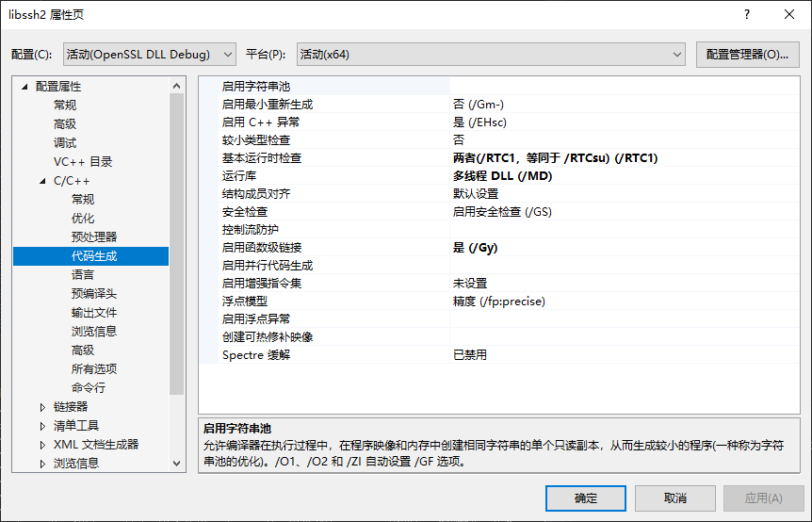Click the 运行库 property name
Viewport: 812px width, 522px height.
(x=238, y=176)
